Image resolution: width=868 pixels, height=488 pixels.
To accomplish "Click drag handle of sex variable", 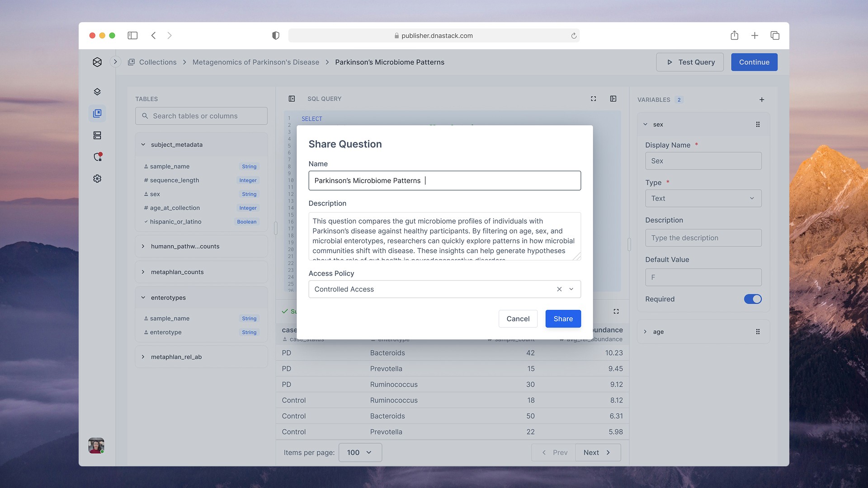I will (758, 124).
